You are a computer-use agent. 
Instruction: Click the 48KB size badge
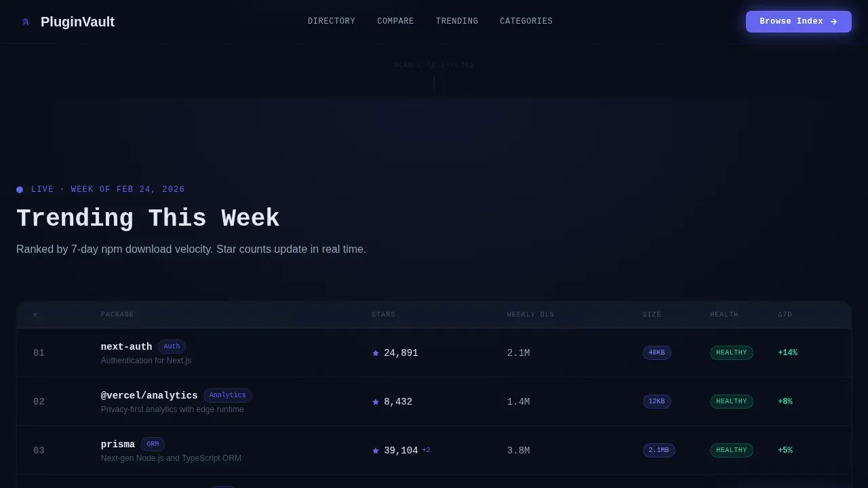tap(657, 352)
